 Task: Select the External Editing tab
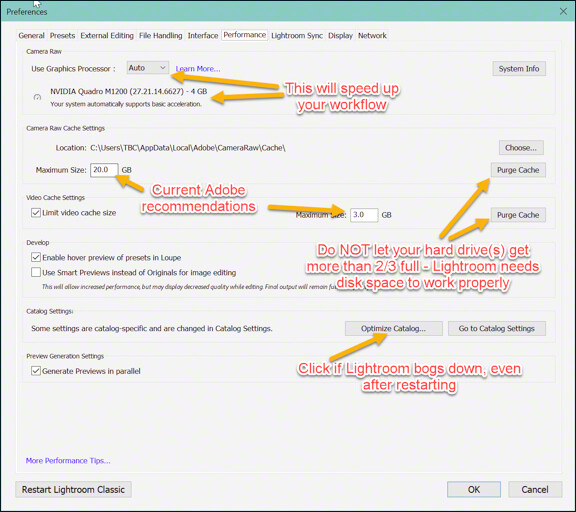[107, 36]
